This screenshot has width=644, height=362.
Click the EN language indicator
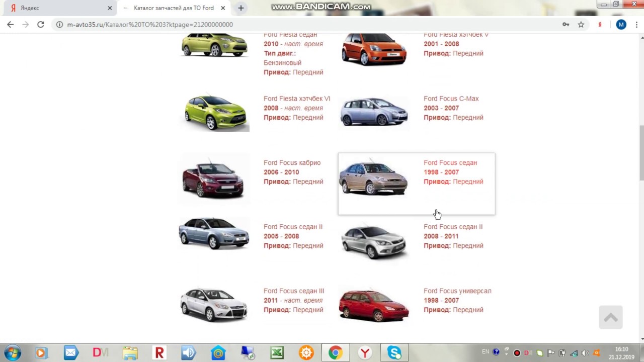[486, 352]
